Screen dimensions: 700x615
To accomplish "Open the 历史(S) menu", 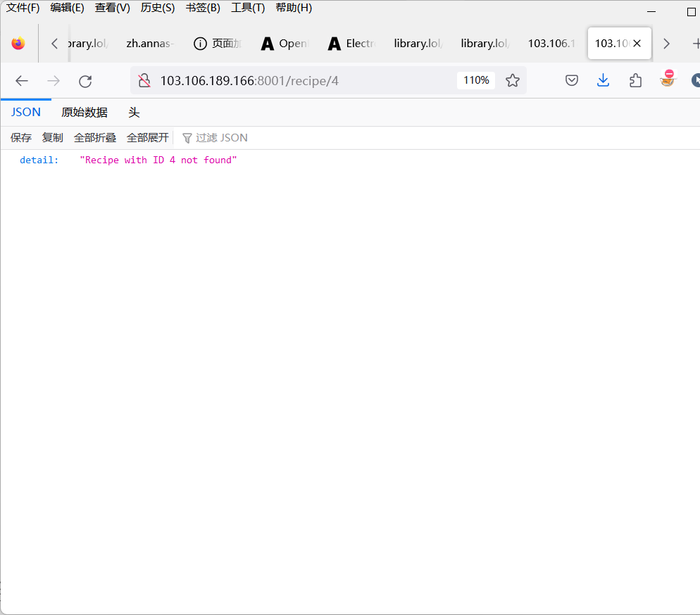I will 158,8.
